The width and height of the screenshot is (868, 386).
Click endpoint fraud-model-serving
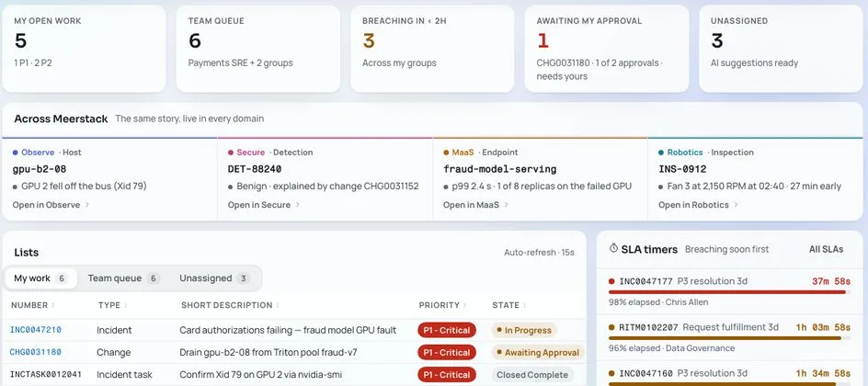(x=499, y=169)
